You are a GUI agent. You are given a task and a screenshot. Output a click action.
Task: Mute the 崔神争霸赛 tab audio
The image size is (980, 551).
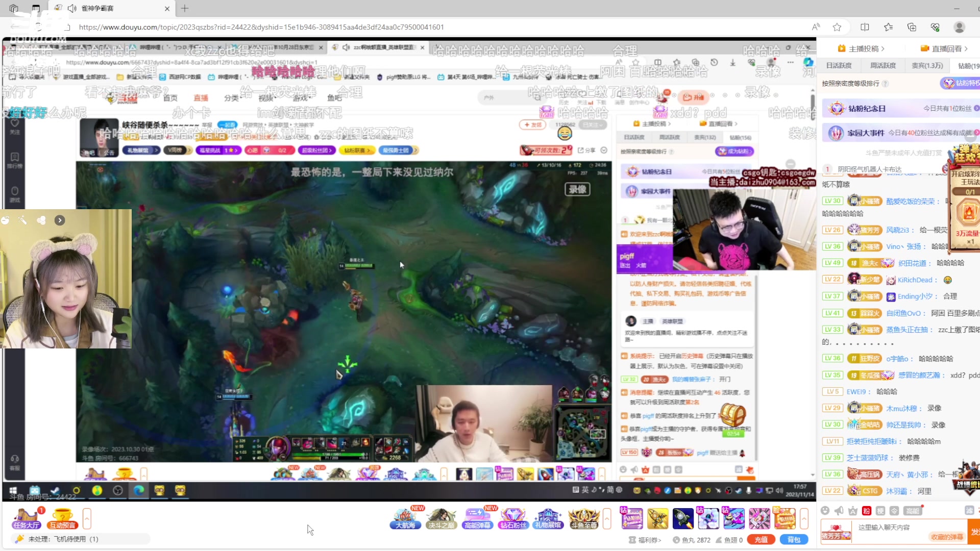coord(72,8)
